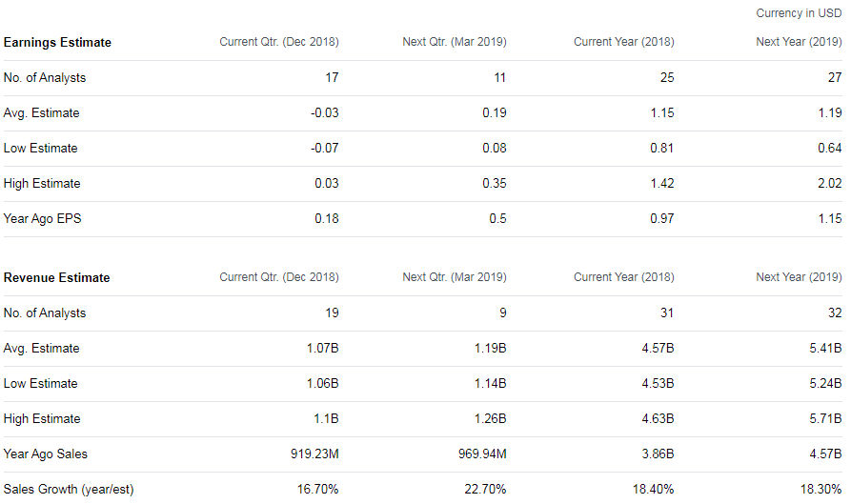Click the Revenue Estimate section header
Viewport: 851px width, 504px height.
pos(57,277)
